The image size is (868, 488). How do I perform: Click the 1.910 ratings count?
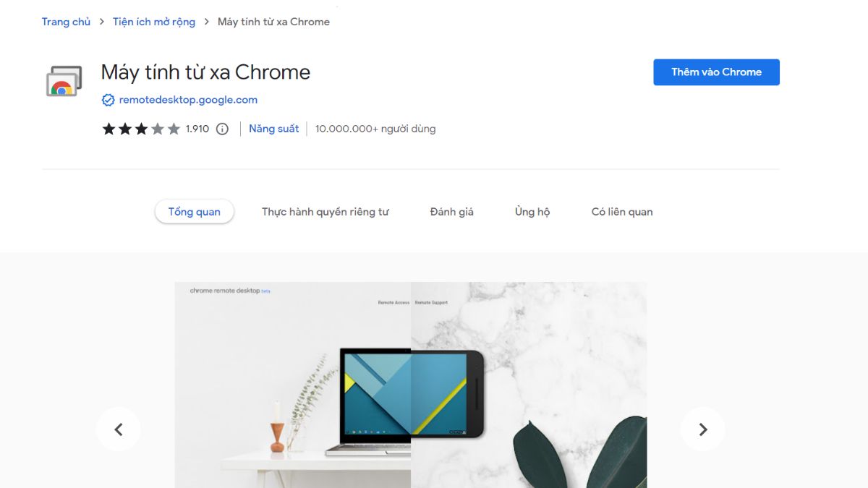click(x=197, y=129)
